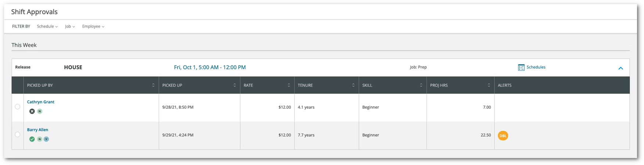Select Cathryn Grant's radio button
The width and height of the screenshot is (644, 165).
point(18,107)
